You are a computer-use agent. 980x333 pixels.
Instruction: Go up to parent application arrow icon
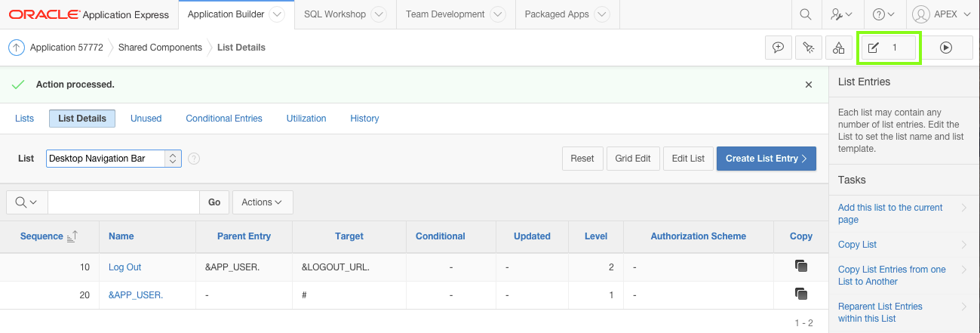click(x=17, y=48)
